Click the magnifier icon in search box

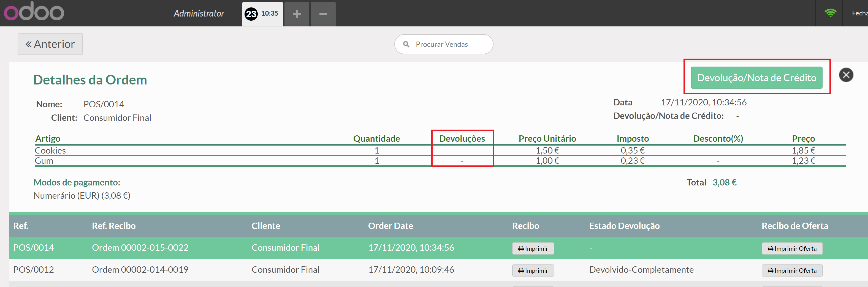[x=406, y=44]
